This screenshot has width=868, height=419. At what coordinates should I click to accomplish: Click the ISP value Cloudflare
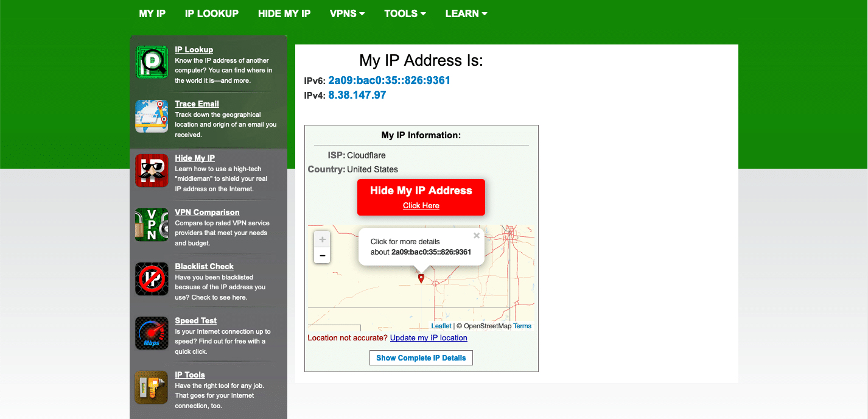(x=366, y=156)
